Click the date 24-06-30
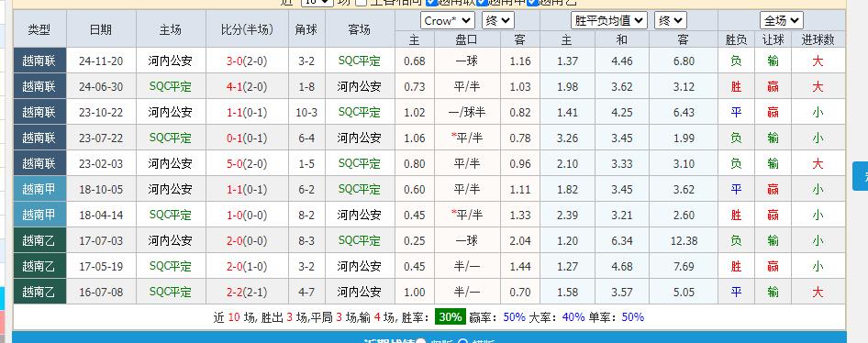Viewport: 868px width, 343px height. point(101,87)
